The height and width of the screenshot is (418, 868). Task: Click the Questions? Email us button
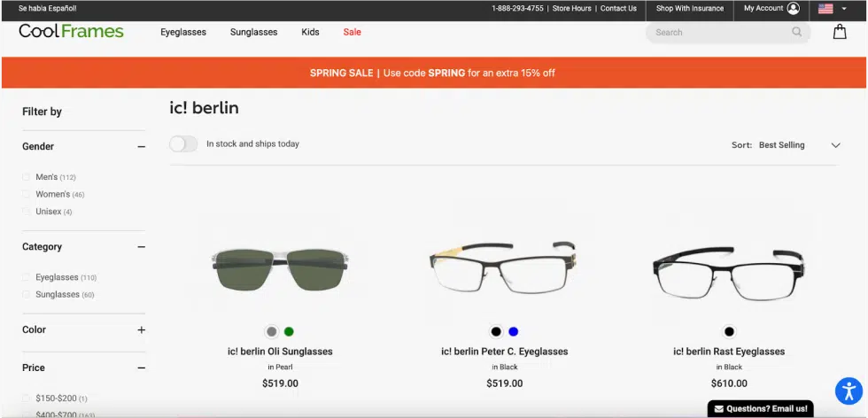click(760, 409)
